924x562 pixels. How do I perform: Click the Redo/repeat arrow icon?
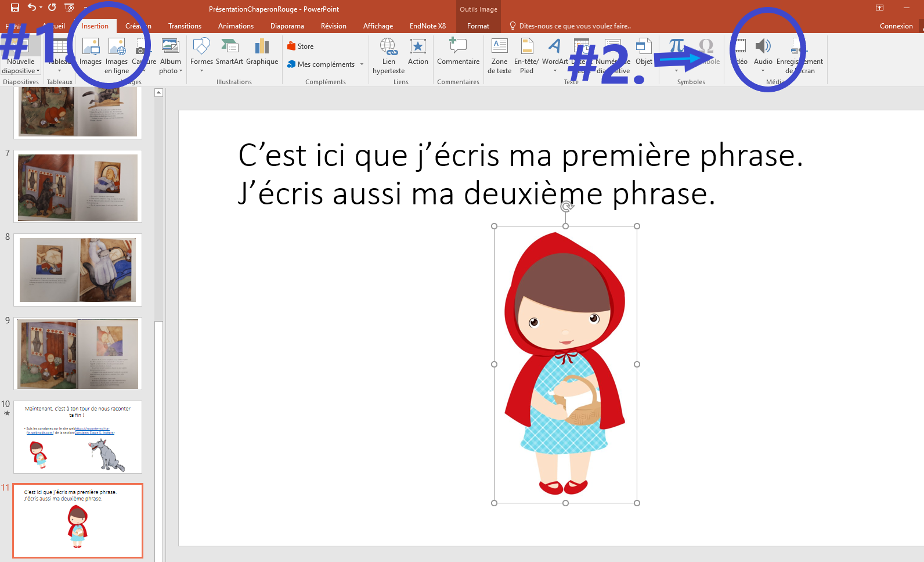click(x=52, y=8)
